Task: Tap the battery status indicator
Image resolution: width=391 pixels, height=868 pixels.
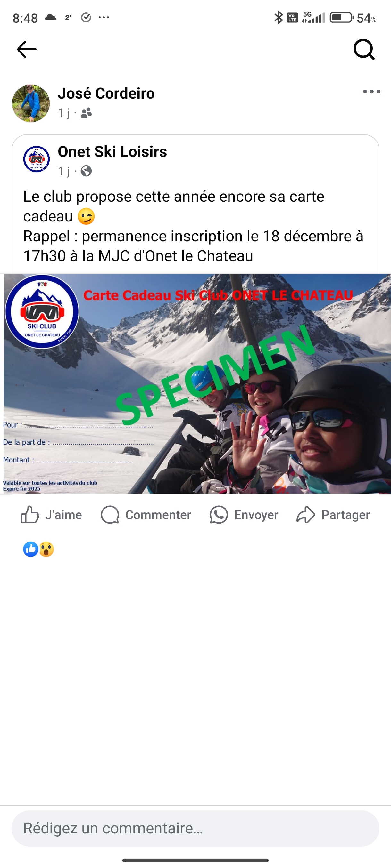Action: (x=353, y=18)
